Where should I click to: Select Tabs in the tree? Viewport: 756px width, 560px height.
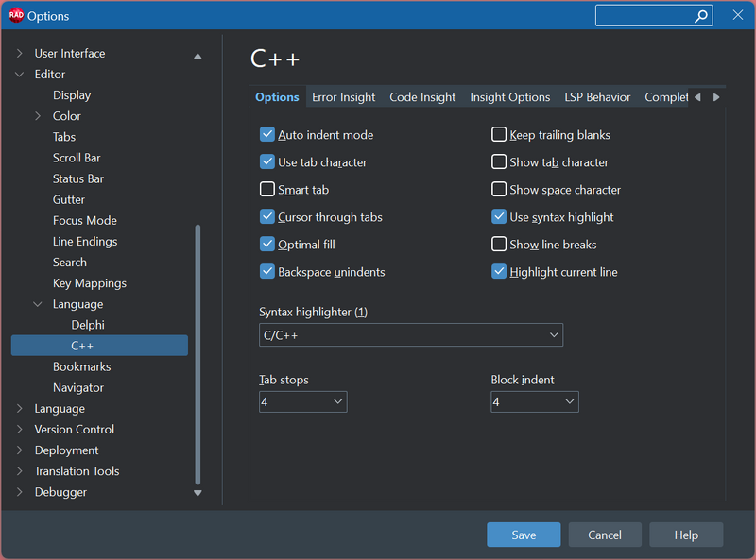(64, 137)
